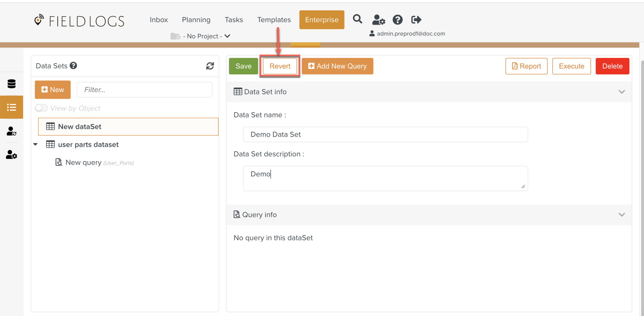The image size is (644, 316).
Task: Open the Planning menu
Action: [196, 20]
